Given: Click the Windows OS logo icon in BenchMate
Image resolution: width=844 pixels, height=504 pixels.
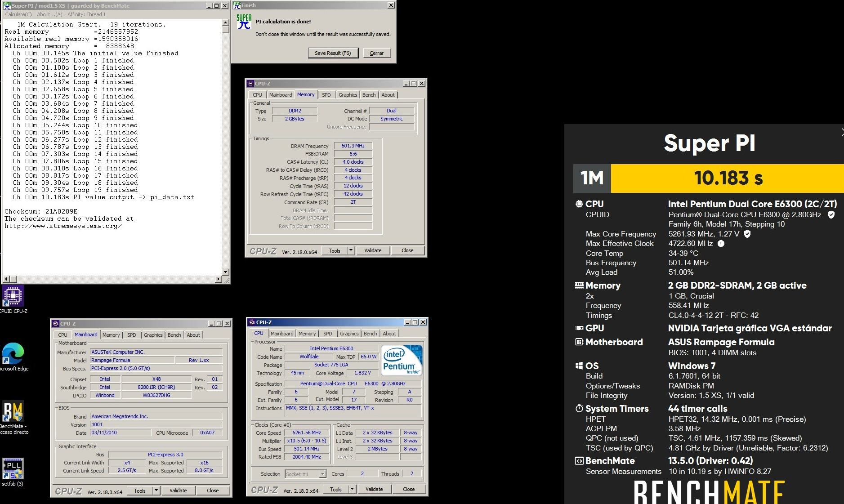Looking at the screenshot, I should [579, 366].
